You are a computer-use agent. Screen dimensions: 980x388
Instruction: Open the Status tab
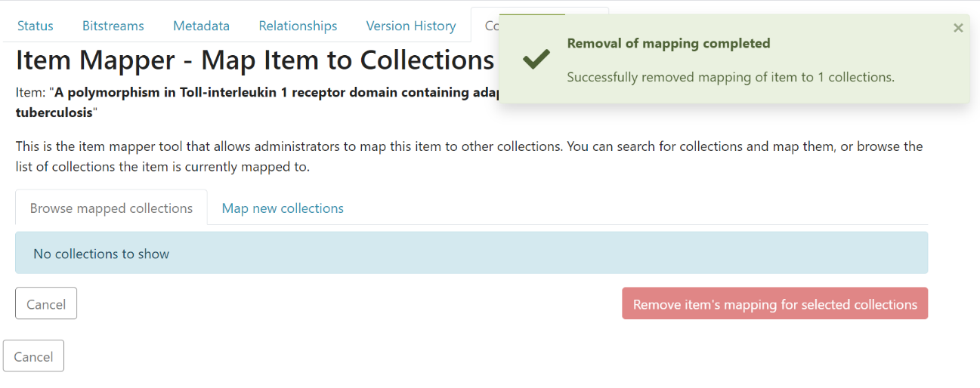[x=36, y=26]
